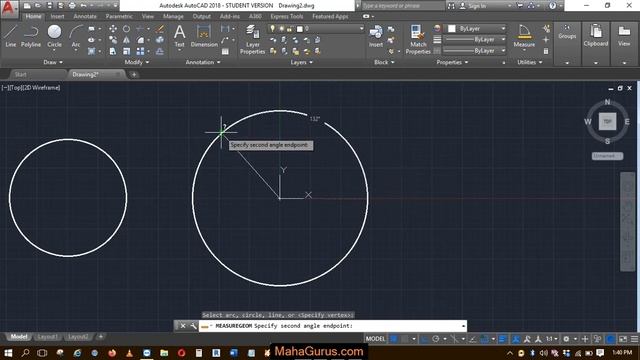Viewport: 640px width, 360px height.
Task: Toggle the layer on/off lightbulb icon
Action: pyautogui.click(x=273, y=29)
